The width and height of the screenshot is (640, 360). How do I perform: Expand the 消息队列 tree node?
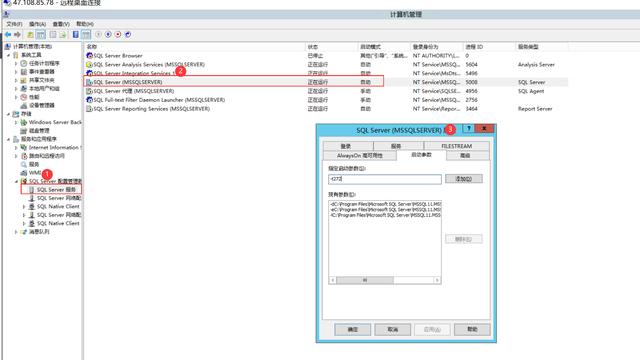[x=16, y=232]
